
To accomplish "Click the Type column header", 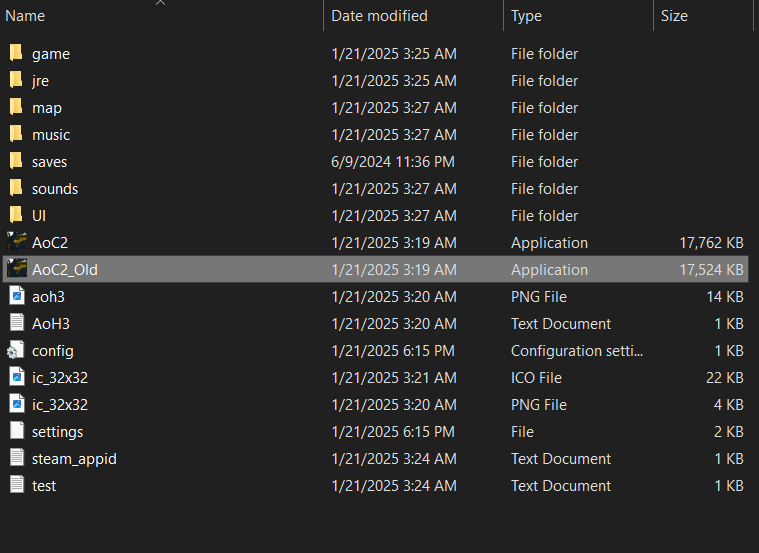I will [x=526, y=16].
